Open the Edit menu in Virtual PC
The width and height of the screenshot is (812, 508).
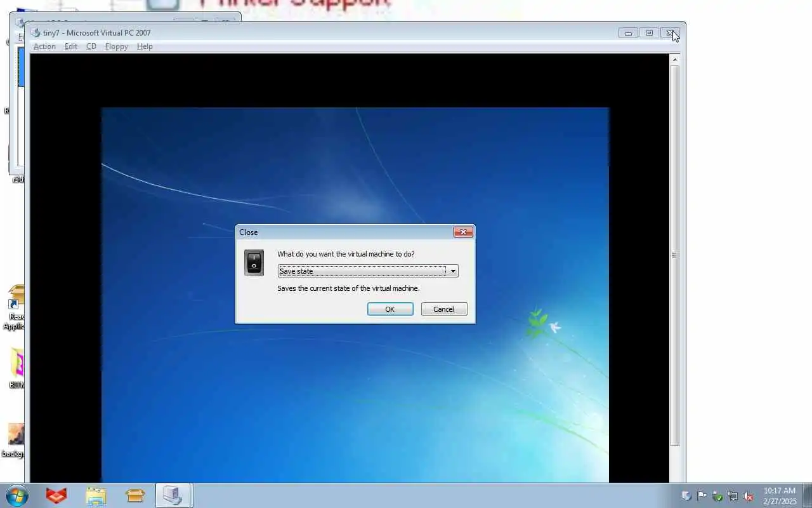71,46
